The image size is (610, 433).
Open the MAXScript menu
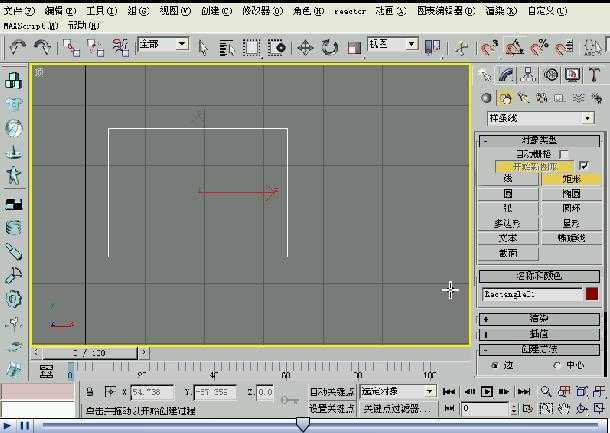[x=31, y=26]
